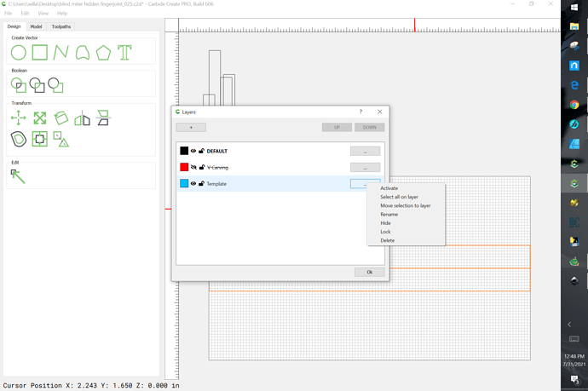This screenshot has width=588, height=391.
Task: Choose Lock from the layer menu
Action: click(385, 232)
